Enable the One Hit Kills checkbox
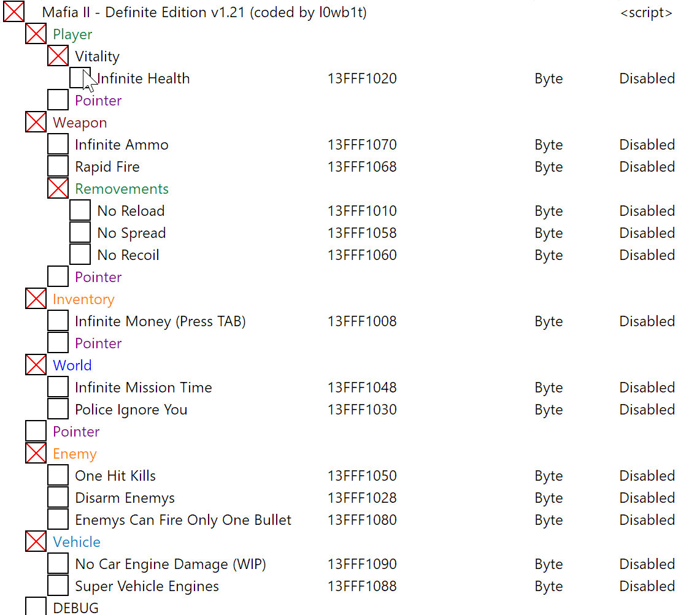 pos(58,476)
